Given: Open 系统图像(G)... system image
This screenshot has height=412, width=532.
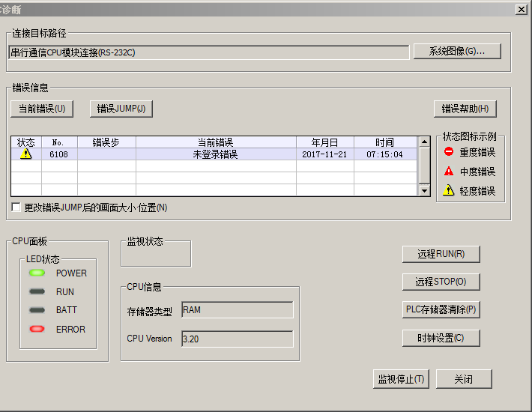Looking at the screenshot, I should (456, 52).
